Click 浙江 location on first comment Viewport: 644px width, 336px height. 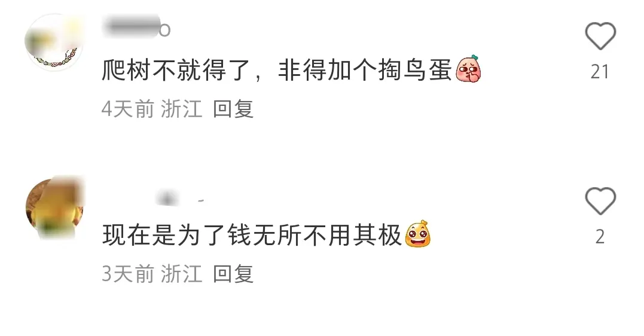pos(182,109)
